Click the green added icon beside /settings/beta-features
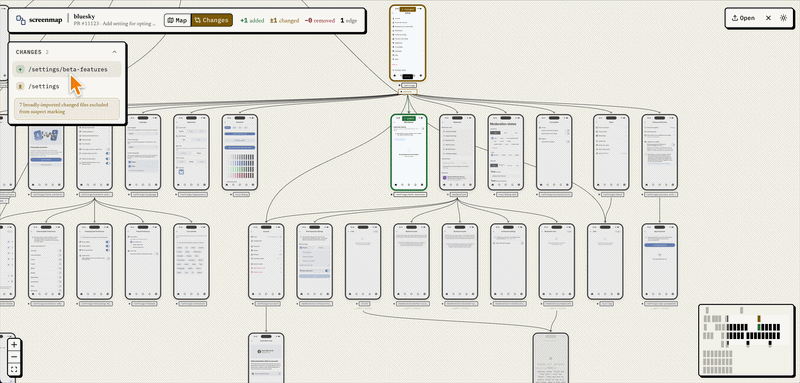800x383 pixels. point(20,69)
